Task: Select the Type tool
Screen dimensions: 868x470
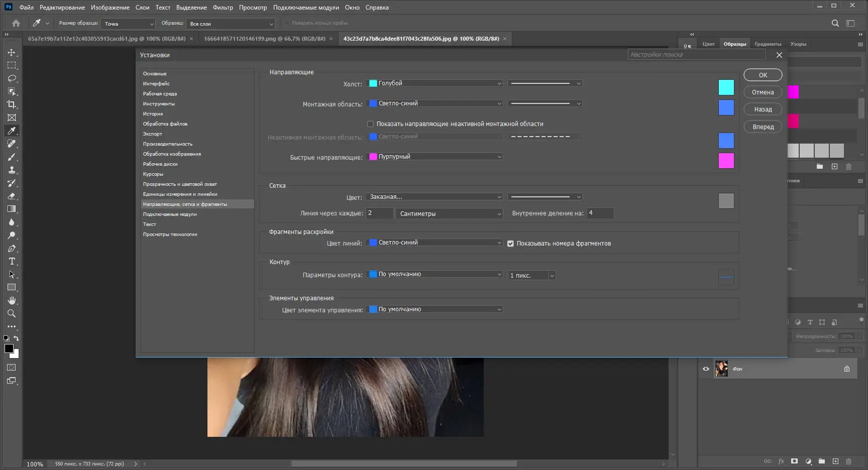Action: click(12, 261)
